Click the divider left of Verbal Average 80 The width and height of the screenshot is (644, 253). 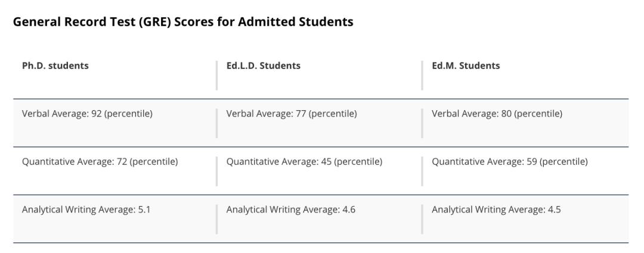pyautogui.click(x=422, y=123)
